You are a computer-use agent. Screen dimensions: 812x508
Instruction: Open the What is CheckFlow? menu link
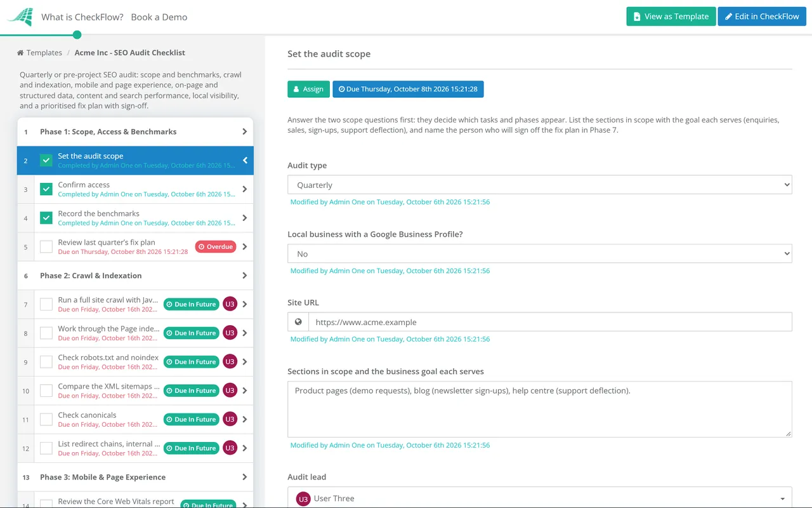[82, 17]
